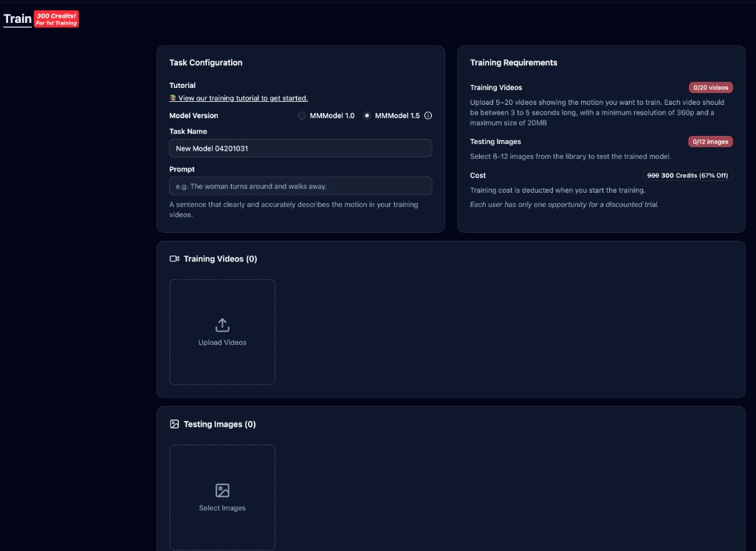The width and height of the screenshot is (756, 551).
Task: Click the 0/12 images counter badge
Action: pyautogui.click(x=710, y=142)
